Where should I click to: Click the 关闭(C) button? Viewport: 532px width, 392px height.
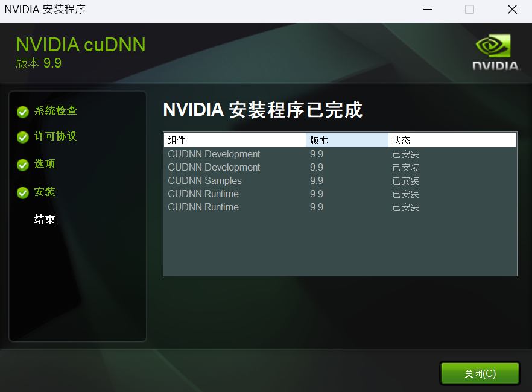pyautogui.click(x=480, y=373)
